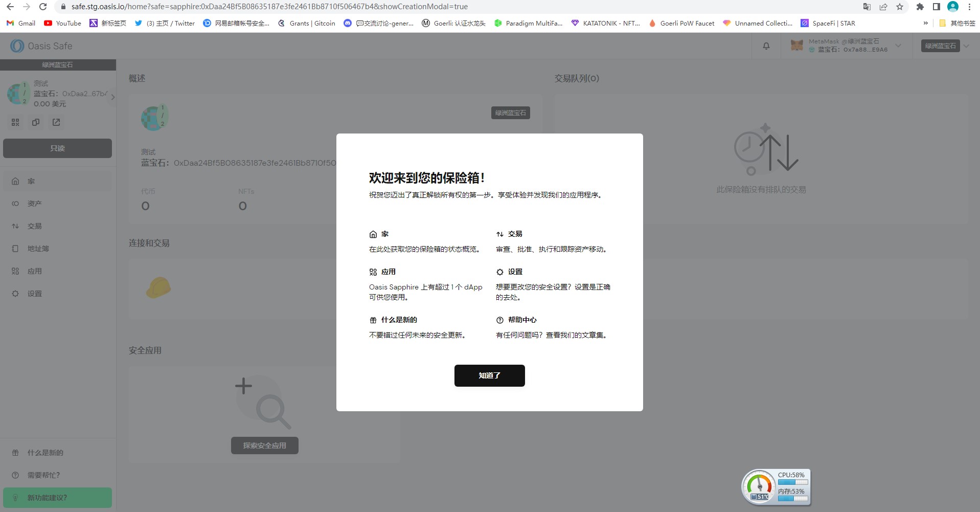This screenshot has width=980, height=512.
Task: Click the 新功能建议? green button
Action: coord(57,498)
